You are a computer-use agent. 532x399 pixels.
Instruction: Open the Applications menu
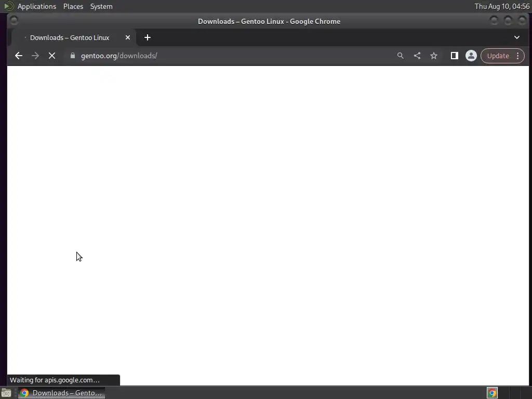[x=37, y=6]
